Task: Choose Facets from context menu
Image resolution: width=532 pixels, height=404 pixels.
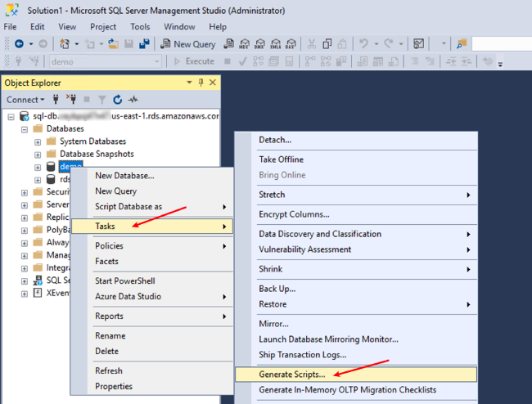Action: (153, 262)
